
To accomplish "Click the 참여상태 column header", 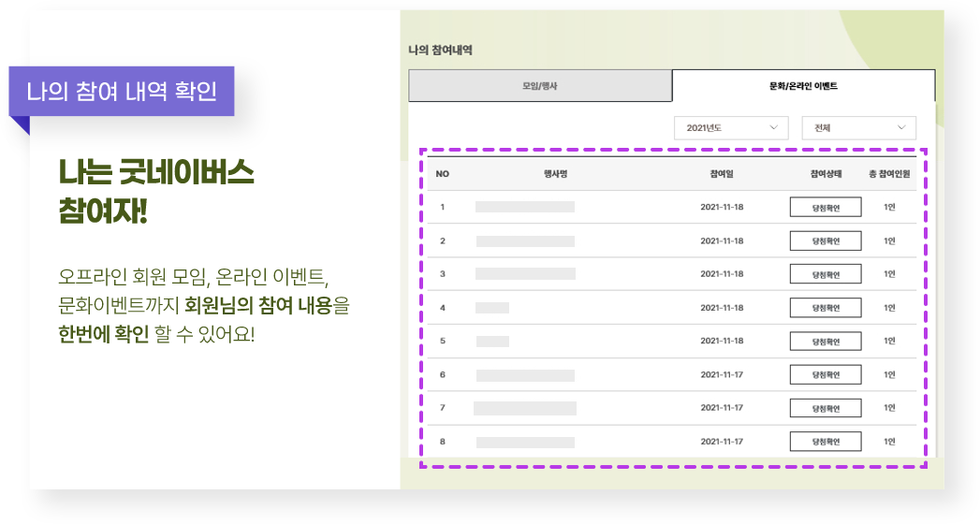I will coord(826,174).
